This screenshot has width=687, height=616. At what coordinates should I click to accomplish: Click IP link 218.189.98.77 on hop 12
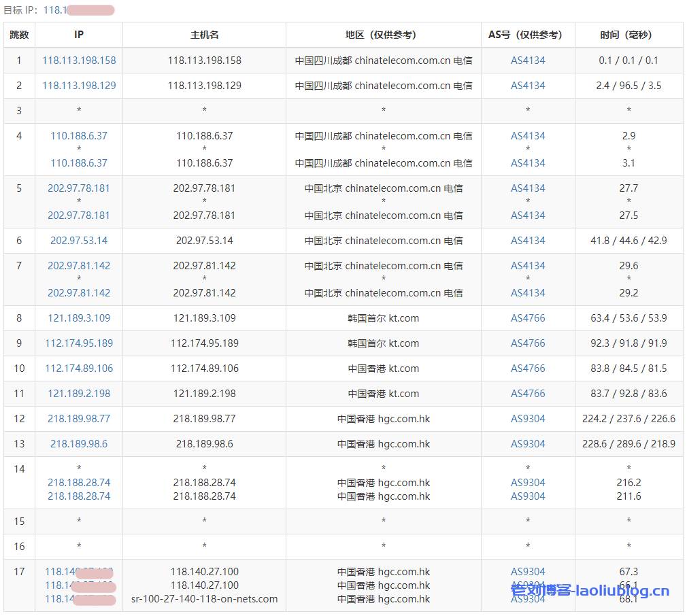[x=79, y=418]
